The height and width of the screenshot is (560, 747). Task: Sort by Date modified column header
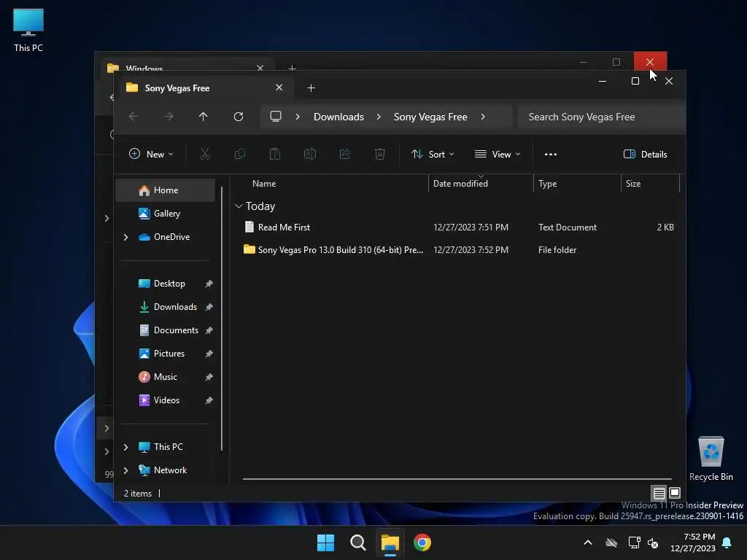pos(460,183)
